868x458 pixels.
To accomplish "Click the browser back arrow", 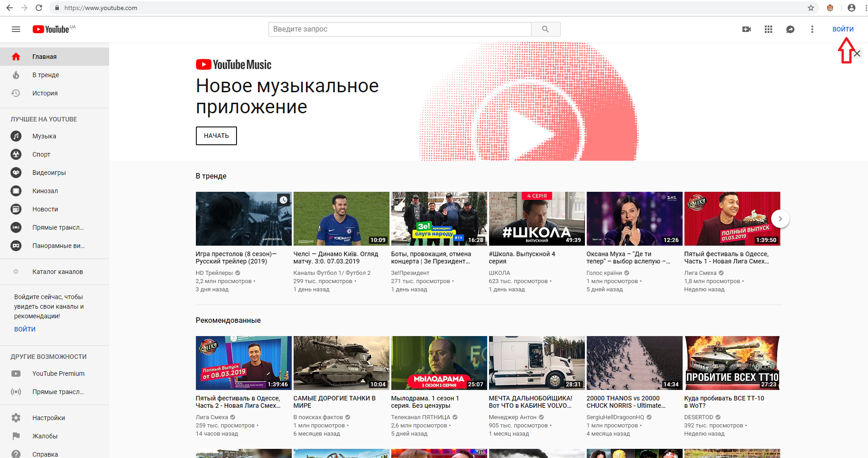I will 9,8.
